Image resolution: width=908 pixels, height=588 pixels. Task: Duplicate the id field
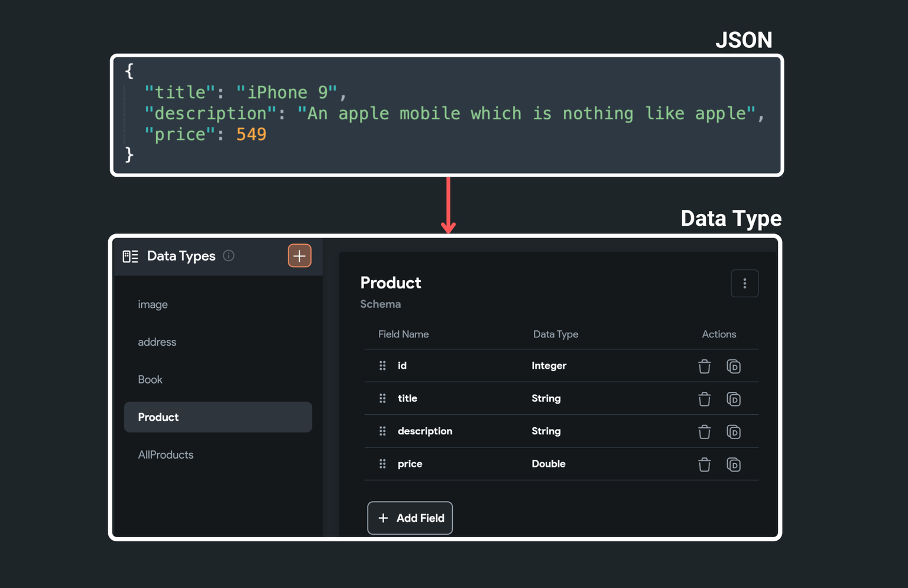point(734,366)
